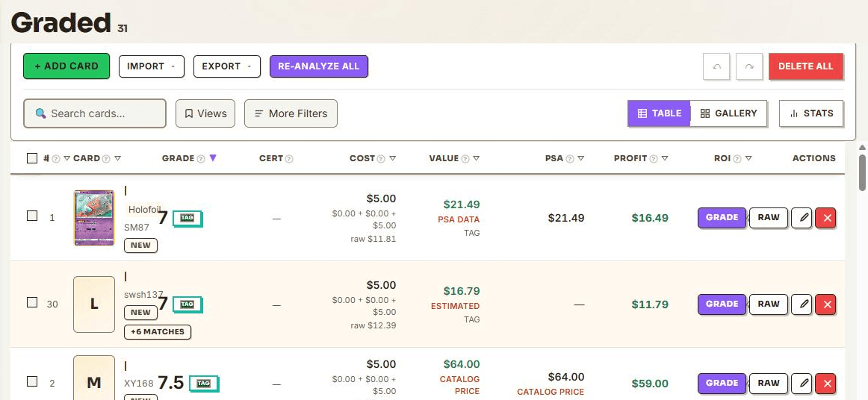Delete the SM87 card with red X

pyautogui.click(x=827, y=218)
